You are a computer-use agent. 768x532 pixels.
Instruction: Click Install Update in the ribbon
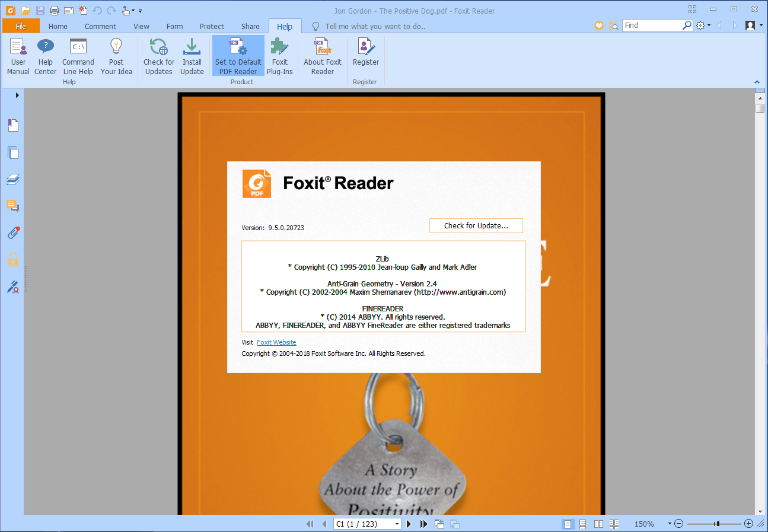pyautogui.click(x=192, y=57)
